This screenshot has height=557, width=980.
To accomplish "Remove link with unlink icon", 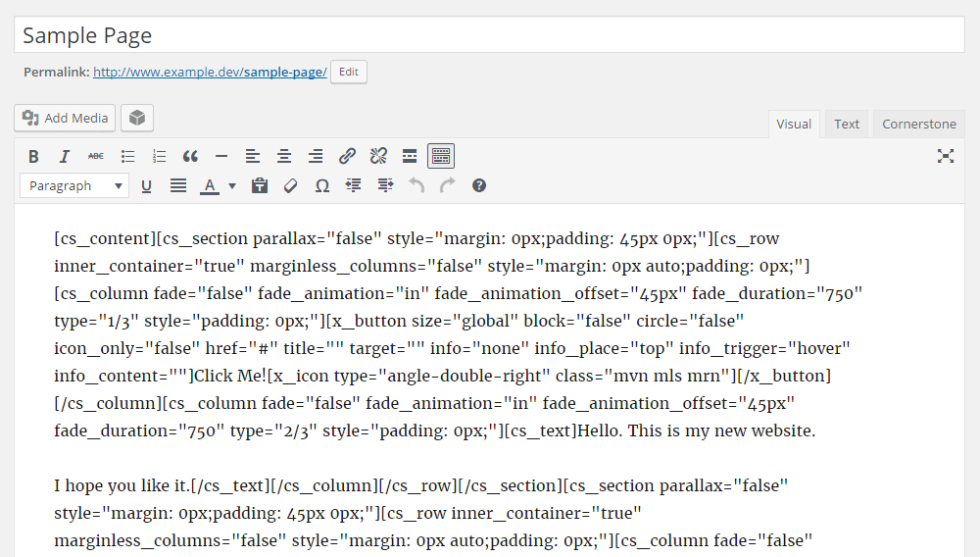I will coord(378,156).
